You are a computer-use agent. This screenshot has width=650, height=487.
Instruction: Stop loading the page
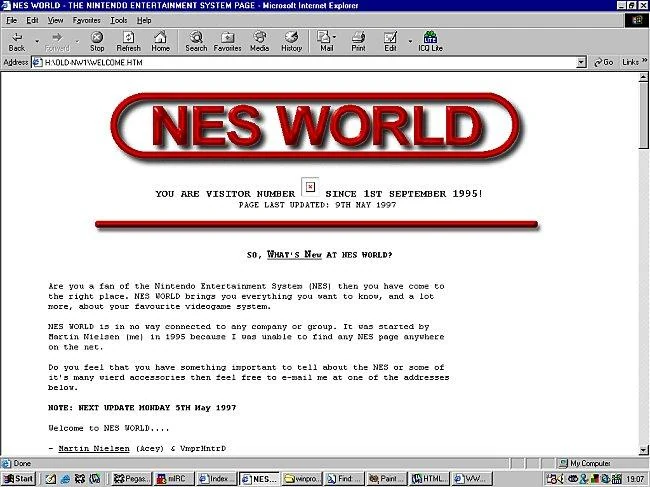[97, 41]
